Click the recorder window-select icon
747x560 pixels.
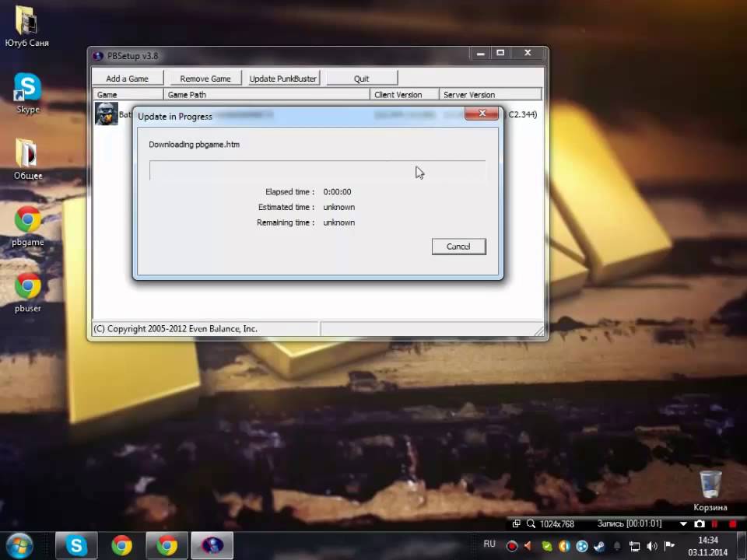516,523
